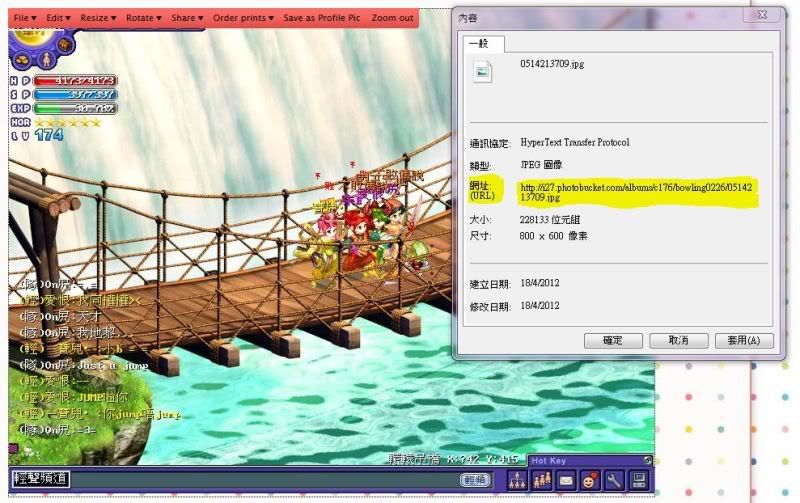Open the smiley face with heart icon
The width and height of the screenshot is (800, 503).
pos(590,480)
